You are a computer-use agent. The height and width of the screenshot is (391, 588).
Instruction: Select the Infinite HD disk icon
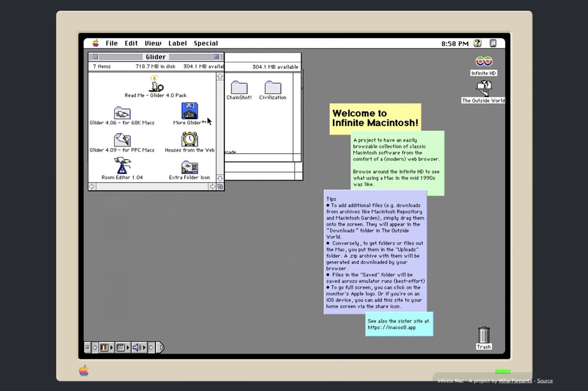[x=484, y=62]
